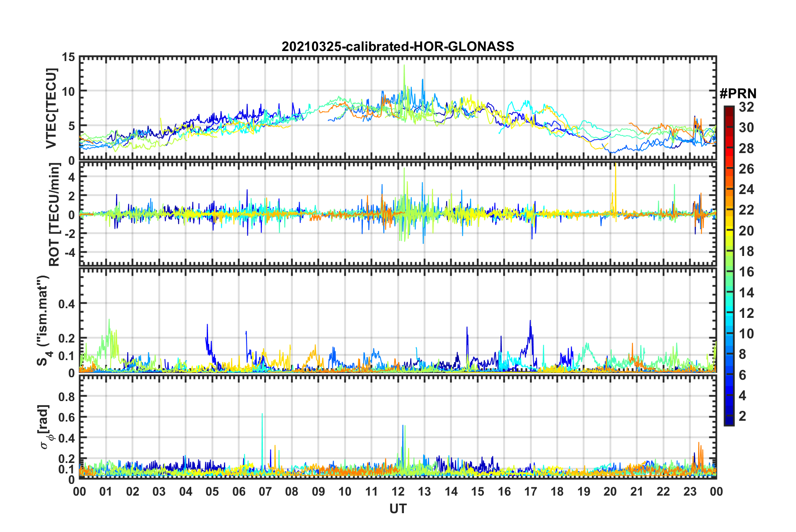Click ROT axis tick label -4
Viewport: 796px width, 532px height.
(x=69, y=253)
